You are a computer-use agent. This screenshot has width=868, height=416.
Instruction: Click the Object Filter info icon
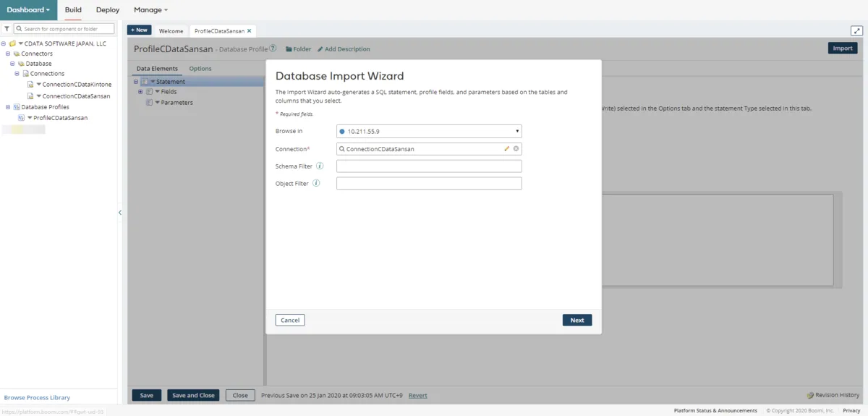coord(316,184)
